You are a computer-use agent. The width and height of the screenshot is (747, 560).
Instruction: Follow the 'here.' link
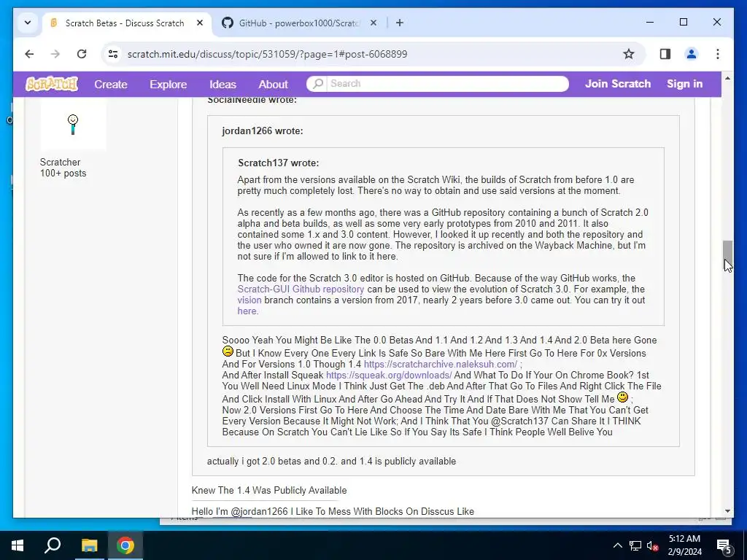point(248,311)
